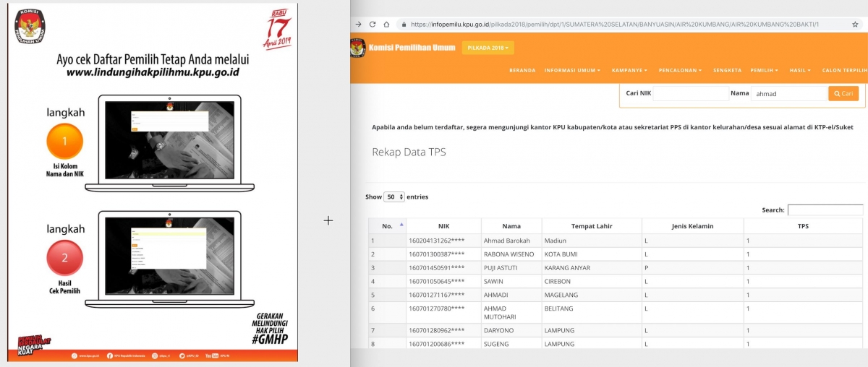
Task: Focus the table Search box
Action: 825,210
